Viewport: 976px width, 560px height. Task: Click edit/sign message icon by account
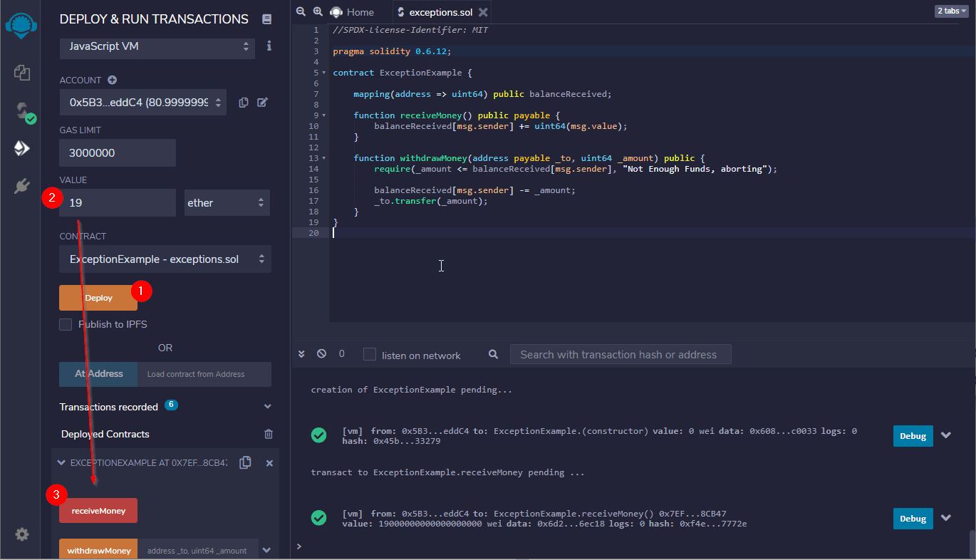(262, 103)
